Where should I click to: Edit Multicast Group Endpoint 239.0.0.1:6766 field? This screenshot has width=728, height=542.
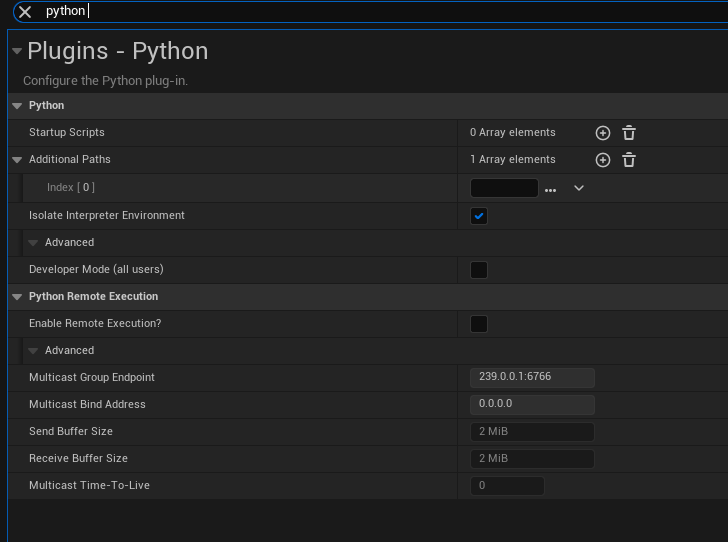click(532, 378)
